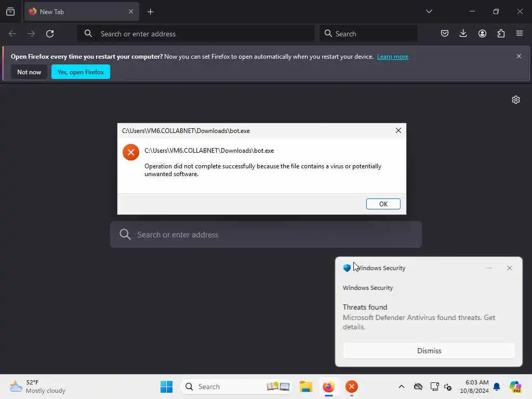532x399 pixels.
Task: Open the Firefox View icon
Action: (x=10, y=11)
